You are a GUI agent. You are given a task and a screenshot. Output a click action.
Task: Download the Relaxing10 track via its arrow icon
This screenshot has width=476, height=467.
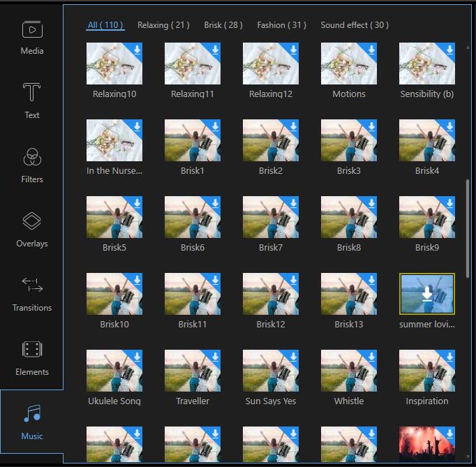point(137,49)
